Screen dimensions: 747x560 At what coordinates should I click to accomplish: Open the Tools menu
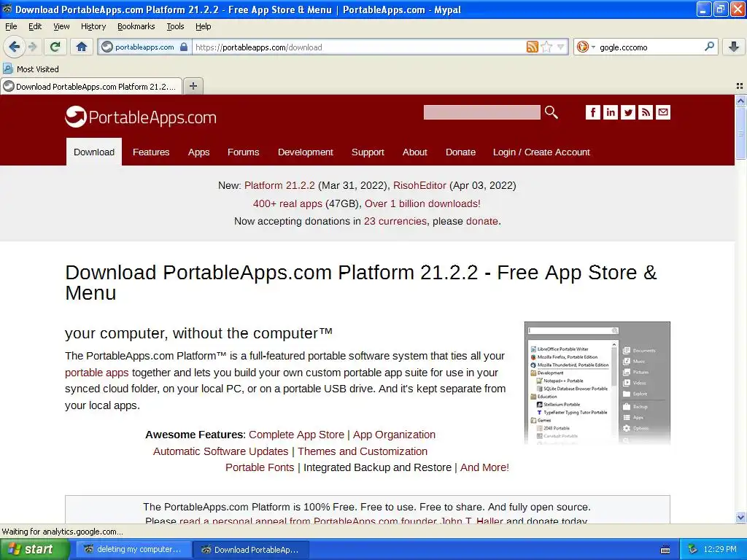tap(175, 26)
